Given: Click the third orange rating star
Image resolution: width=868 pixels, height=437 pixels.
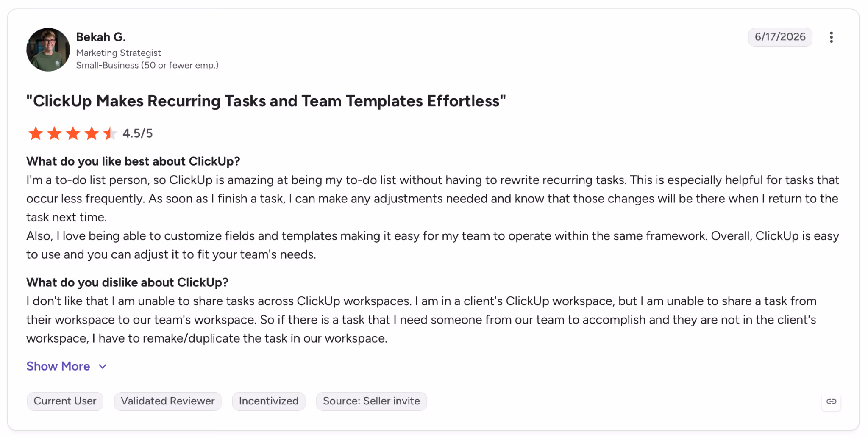Looking at the screenshot, I should tap(73, 133).
